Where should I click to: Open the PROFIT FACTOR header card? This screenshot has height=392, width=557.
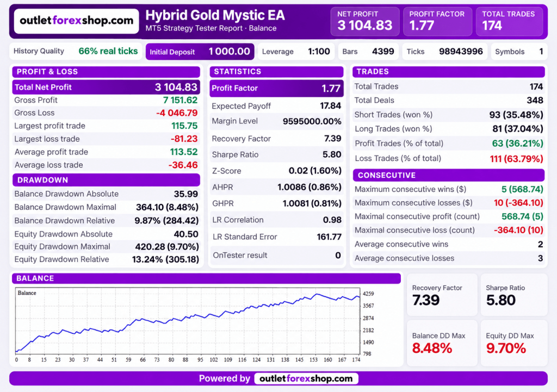tap(437, 21)
